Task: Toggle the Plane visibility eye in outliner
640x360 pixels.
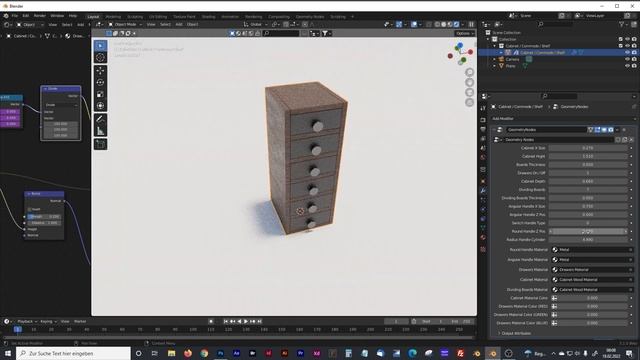Action: click(x=627, y=66)
